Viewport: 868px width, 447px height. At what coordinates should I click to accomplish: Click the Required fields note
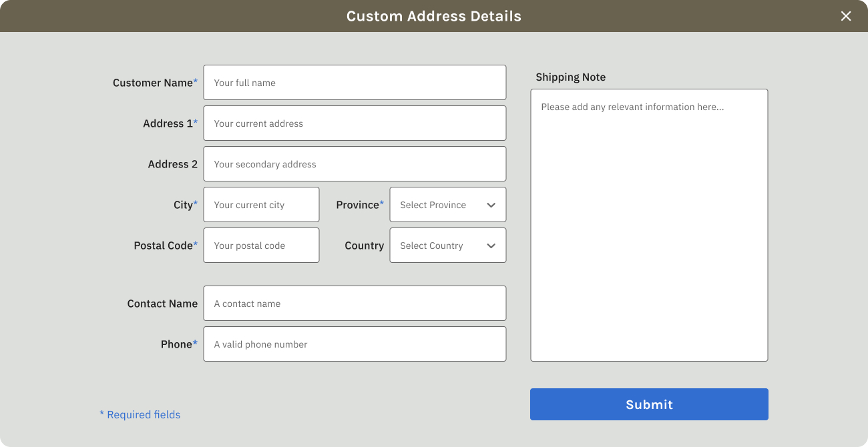click(140, 415)
